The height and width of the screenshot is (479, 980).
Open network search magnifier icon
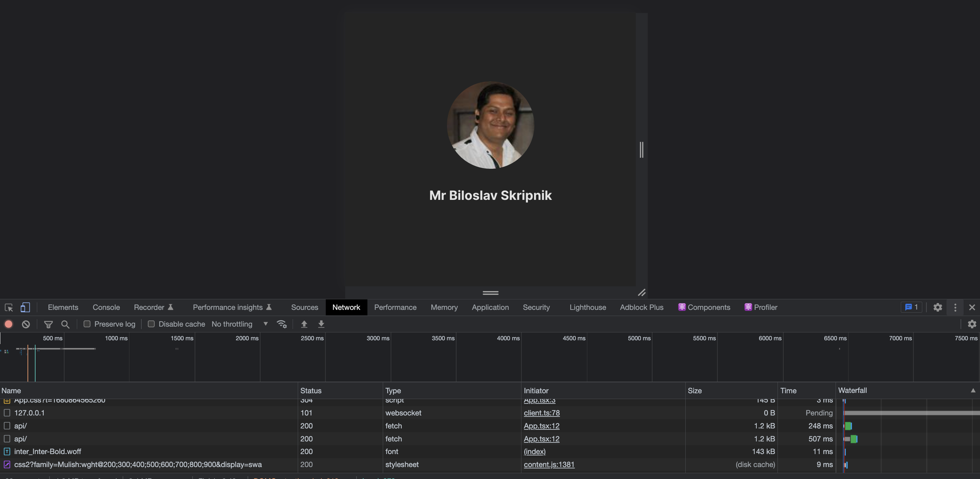coord(66,325)
